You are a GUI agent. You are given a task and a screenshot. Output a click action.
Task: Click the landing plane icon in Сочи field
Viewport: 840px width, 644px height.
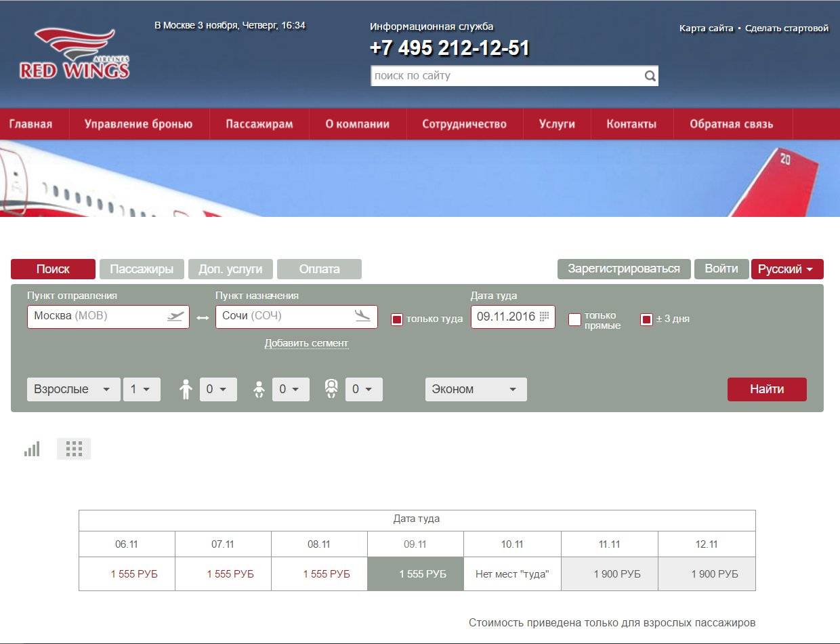click(x=363, y=316)
